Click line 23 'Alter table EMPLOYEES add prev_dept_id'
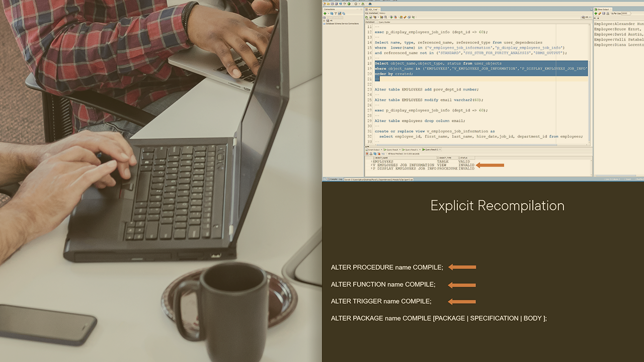The height and width of the screenshot is (362, 644). (427, 89)
